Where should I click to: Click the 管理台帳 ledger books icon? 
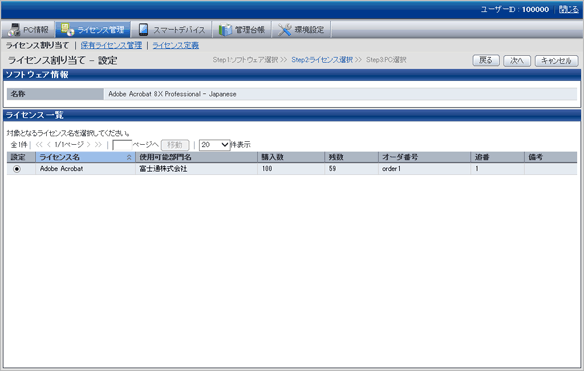[225, 30]
